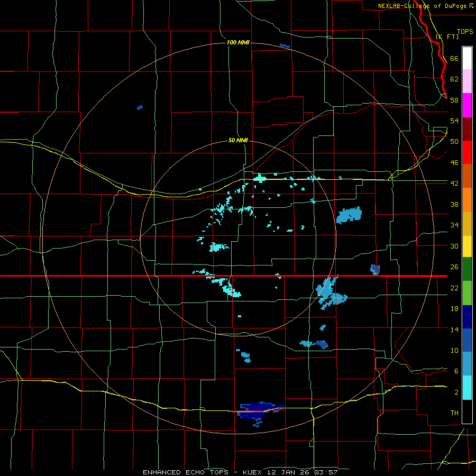This screenshot has height=476, width=476.
Task: Pick the cyan legend color band
Action: point(467,388)
